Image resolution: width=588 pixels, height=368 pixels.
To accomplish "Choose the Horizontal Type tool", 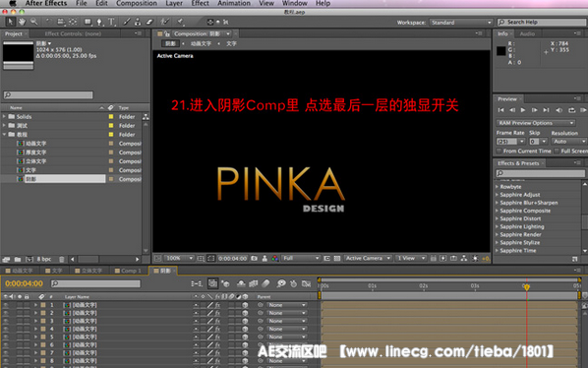I will 112,22.
